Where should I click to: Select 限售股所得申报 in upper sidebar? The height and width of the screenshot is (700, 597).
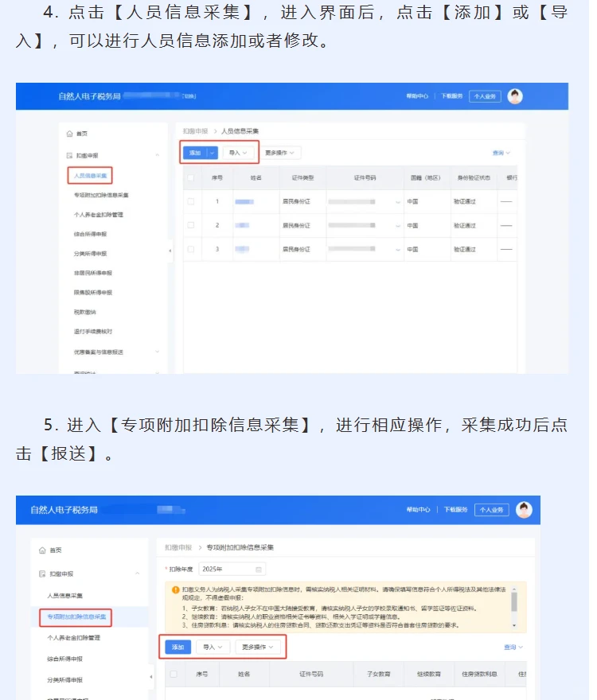coord(93,293)
